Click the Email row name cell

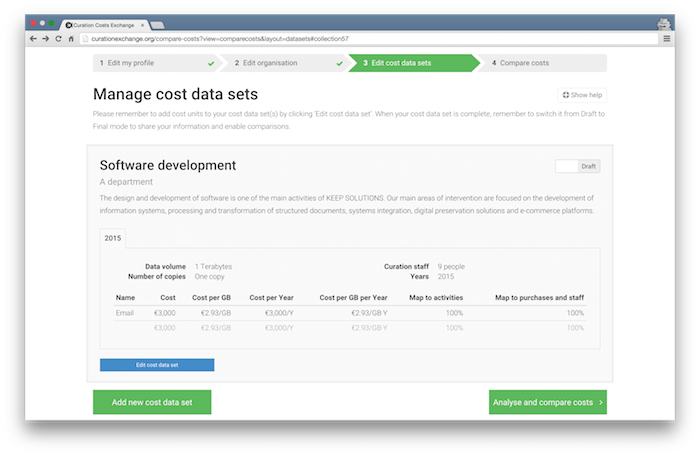(x=125, y=313)
